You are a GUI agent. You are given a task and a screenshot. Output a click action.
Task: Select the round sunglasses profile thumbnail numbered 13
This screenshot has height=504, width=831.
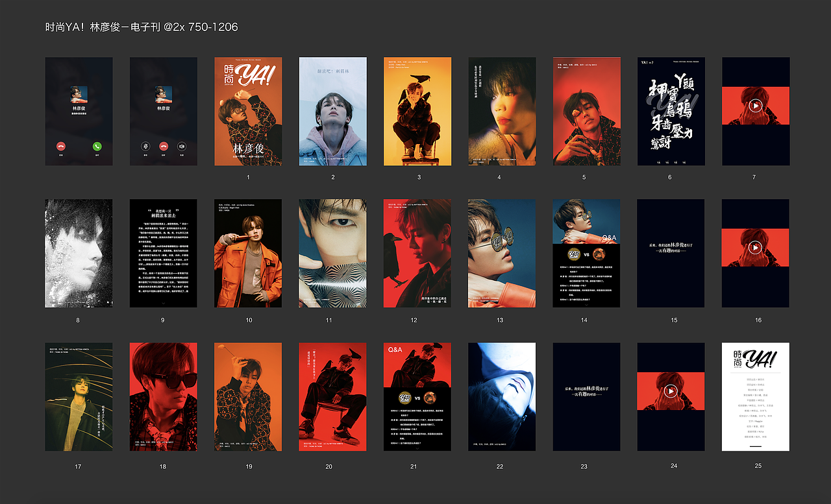pos(502,253)
